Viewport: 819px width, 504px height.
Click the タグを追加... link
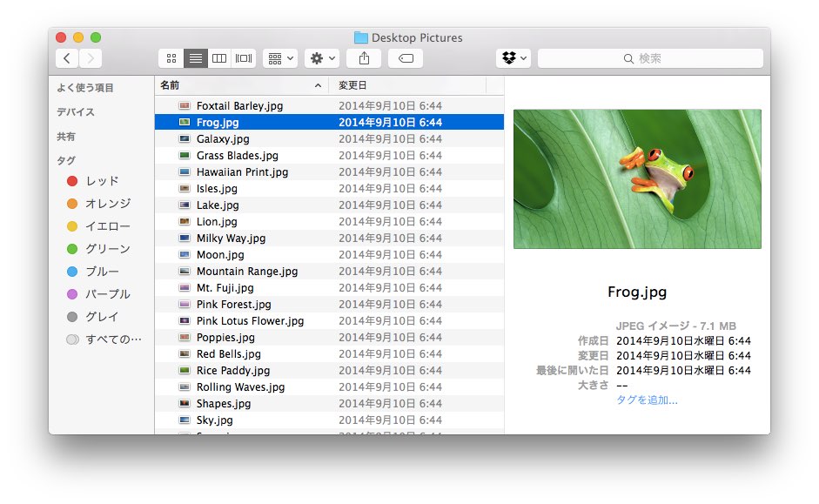pyautogui.click(x=647, y=400)
